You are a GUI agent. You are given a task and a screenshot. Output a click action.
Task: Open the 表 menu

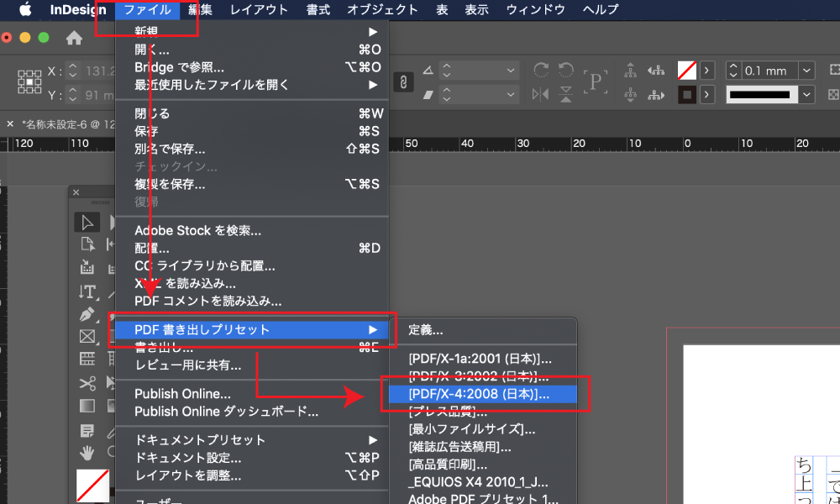(442, 9)
